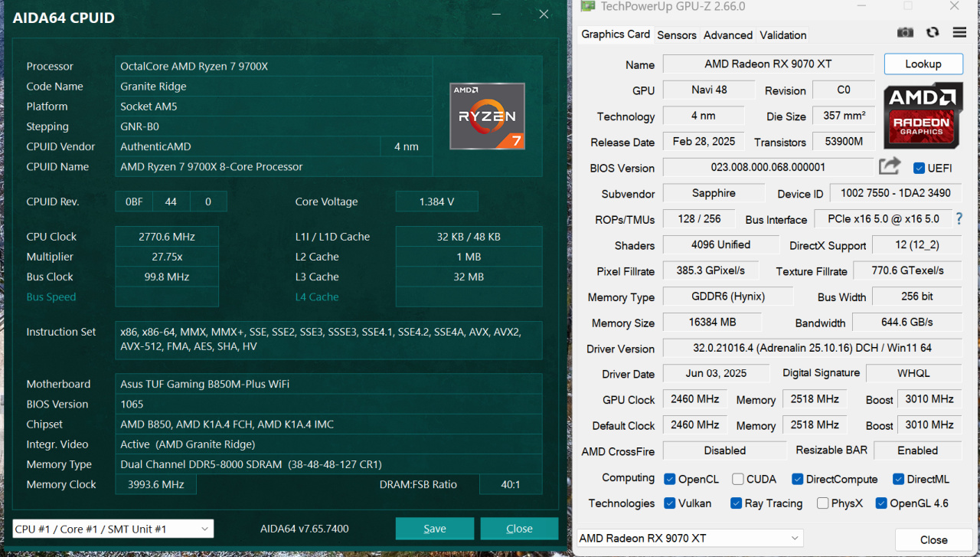The width and height of the screenshot is (980, 557).
Task: Click the Shaders value '4096 Unified'
Action: pyautogui.click(x=720, y=245)
